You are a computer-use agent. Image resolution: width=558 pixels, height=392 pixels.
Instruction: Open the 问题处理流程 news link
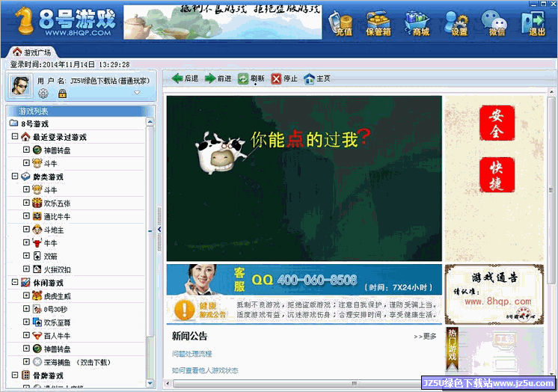click(191, 354)
